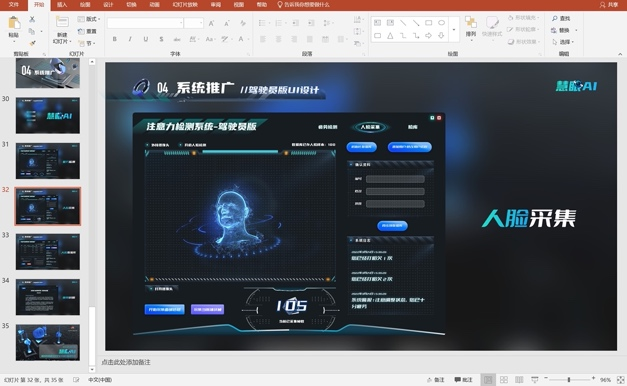Switch to slide sorter view icon
This screenshot has height=386, width=627.
[x=504, y=380]
